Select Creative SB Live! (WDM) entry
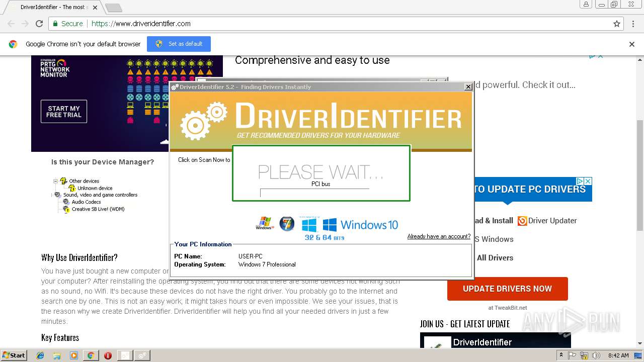644x362 pixels. pyautogui.click(x=98, y=209)
